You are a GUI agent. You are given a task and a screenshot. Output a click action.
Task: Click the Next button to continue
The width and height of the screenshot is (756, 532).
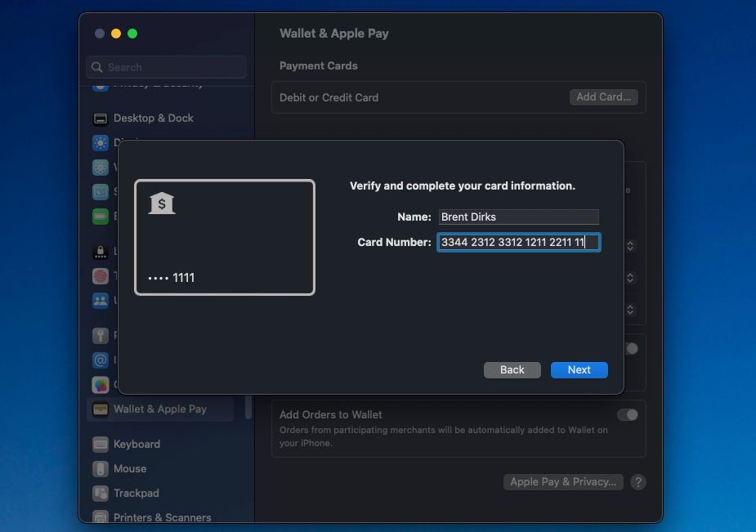pos(579,369)
